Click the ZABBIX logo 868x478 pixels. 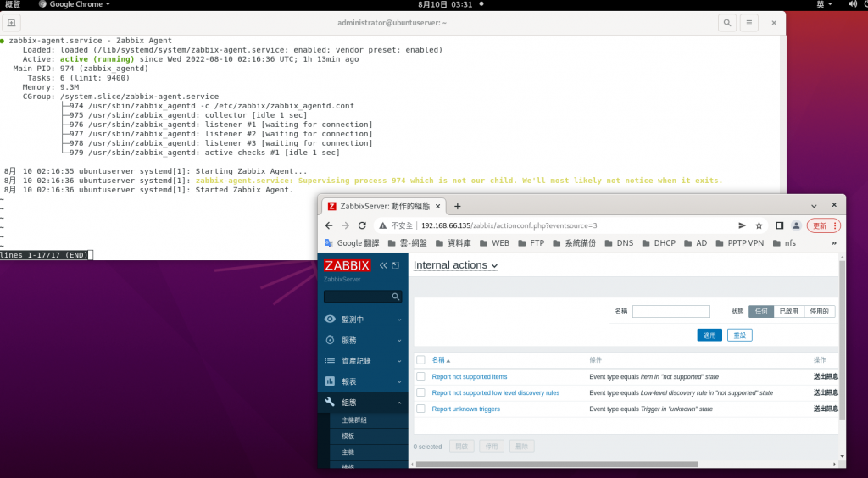[x=347, y=265]
